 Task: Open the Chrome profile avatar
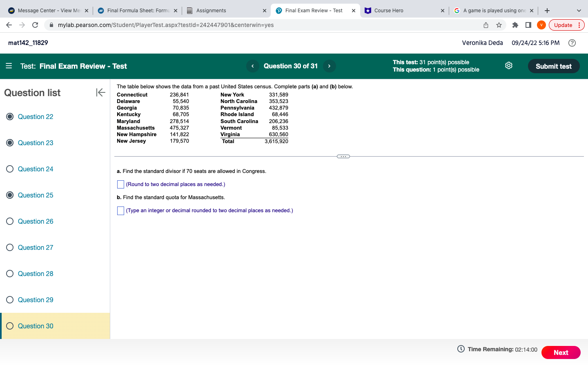541,25
